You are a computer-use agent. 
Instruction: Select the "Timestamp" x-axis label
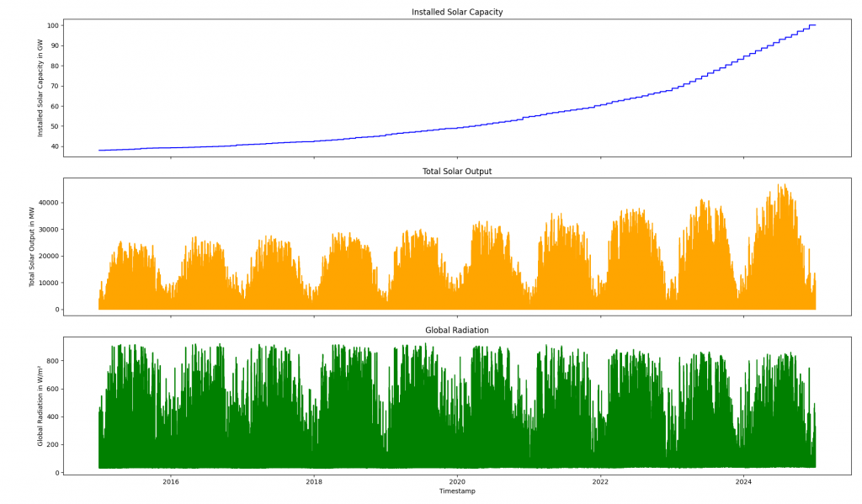[457, 491]
